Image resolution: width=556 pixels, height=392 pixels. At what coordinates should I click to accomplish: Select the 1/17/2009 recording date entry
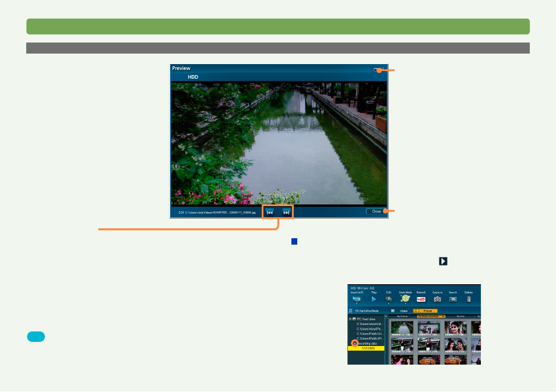366,348
